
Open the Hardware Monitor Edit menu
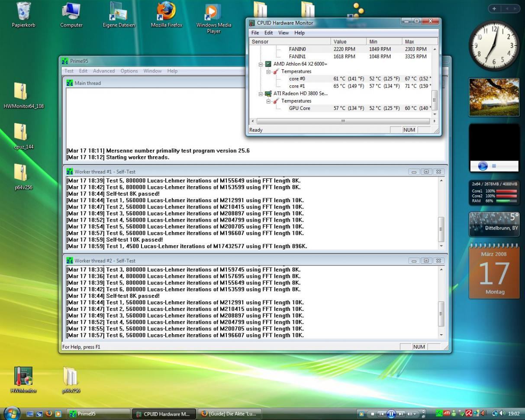click(269, 33)
